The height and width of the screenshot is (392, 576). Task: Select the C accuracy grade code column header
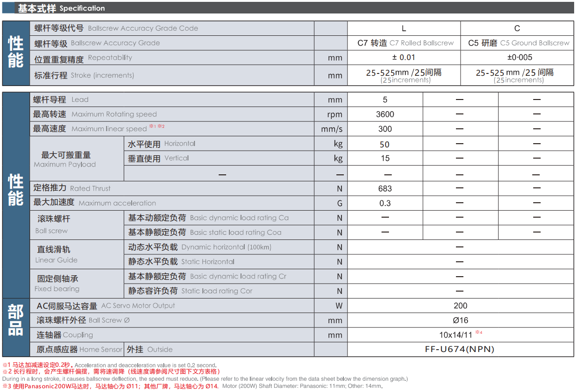[517, 28]
